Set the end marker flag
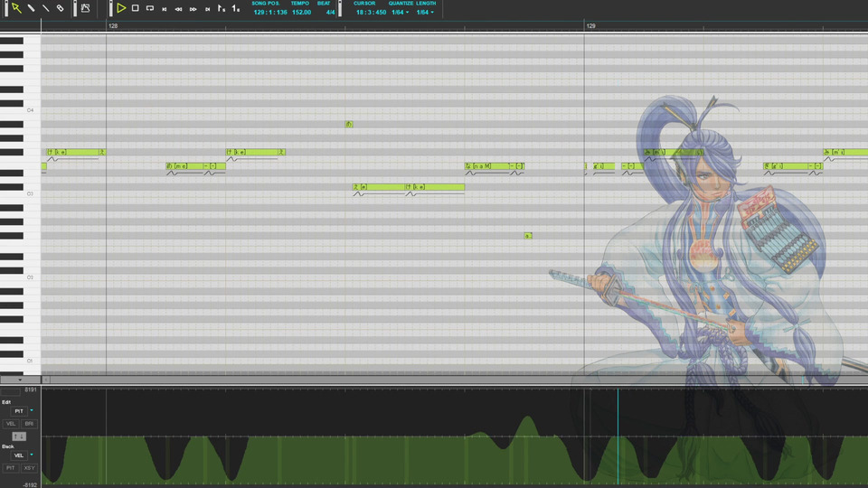This screenshot has height=488, width=868. point(236,8)
